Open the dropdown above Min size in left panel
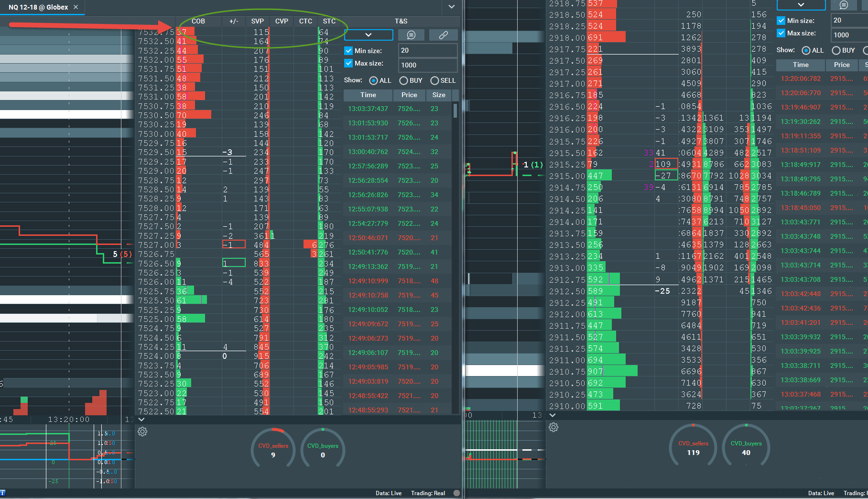 coord(369,35)
